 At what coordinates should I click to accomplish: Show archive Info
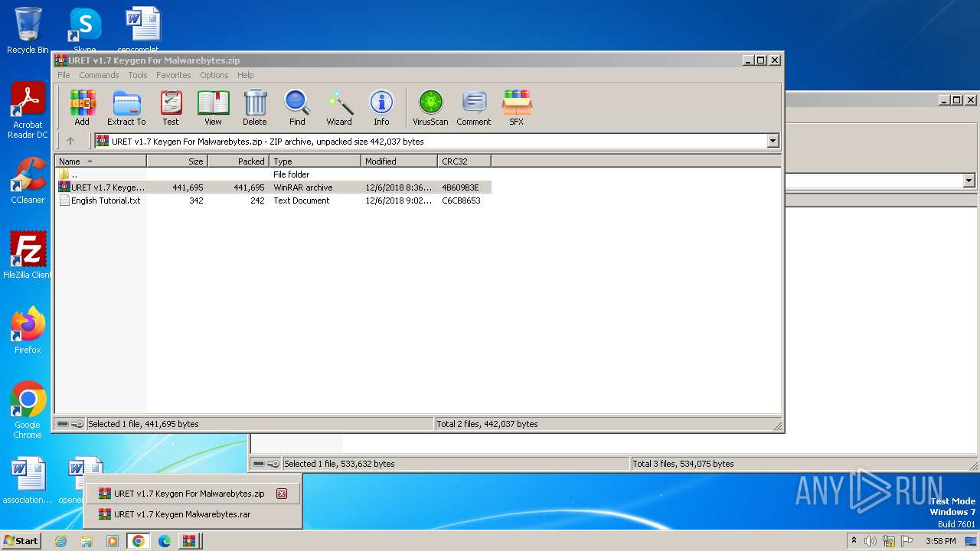tap(381, 107)
